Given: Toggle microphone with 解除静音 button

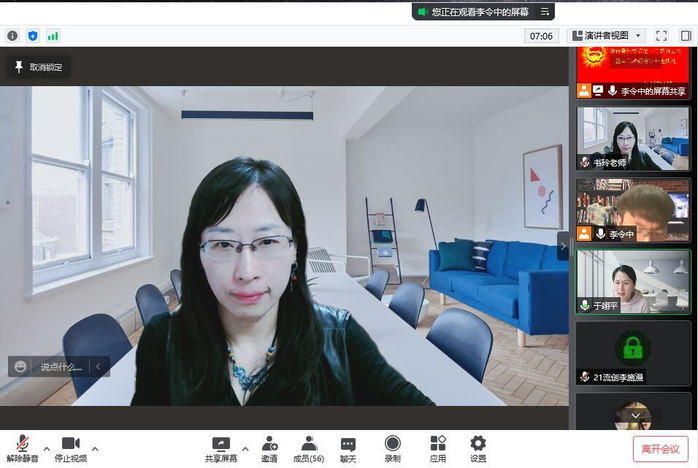Looking at the screenshot, I should point(21,448).
